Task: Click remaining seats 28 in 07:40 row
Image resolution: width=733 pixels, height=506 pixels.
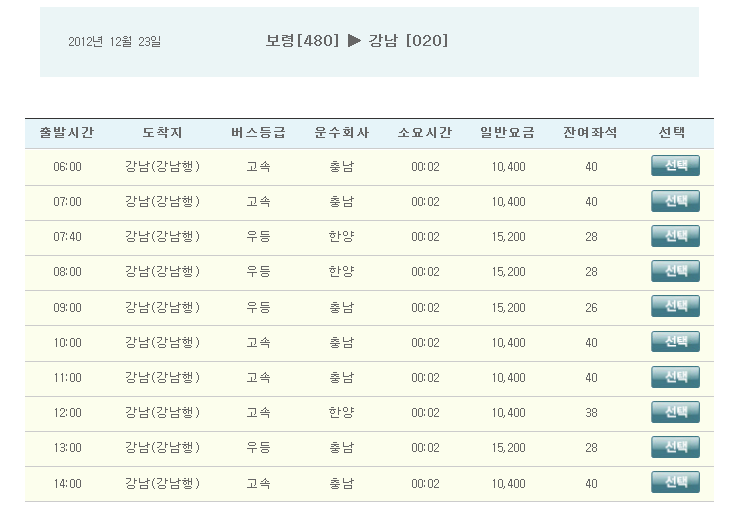Action: (x=591, y=237)
